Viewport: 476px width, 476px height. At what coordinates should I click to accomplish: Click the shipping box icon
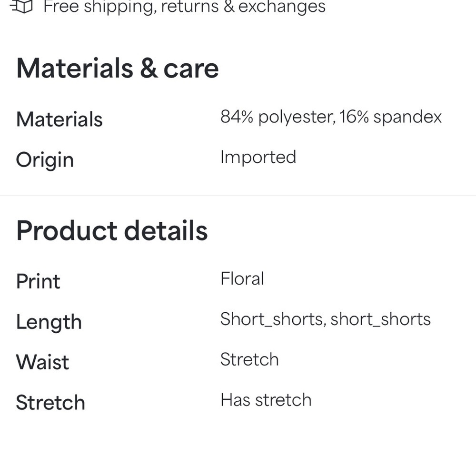pyautogui.click(x=21, y=6)
